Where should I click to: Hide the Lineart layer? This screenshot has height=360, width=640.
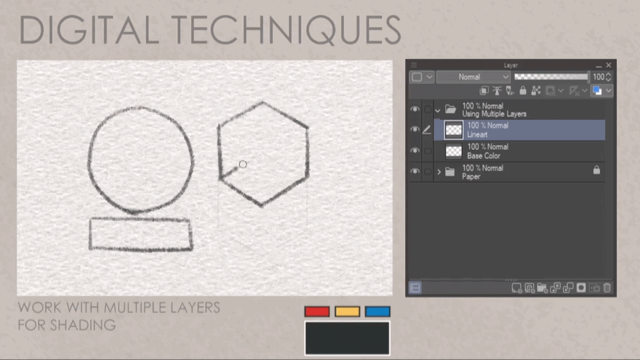tap(415, 129)
